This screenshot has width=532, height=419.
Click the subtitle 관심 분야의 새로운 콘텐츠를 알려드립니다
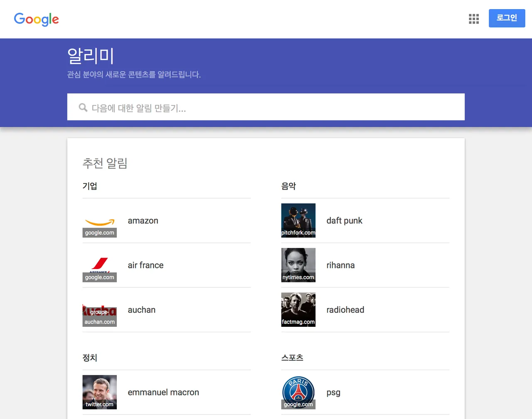coord(134,74)
